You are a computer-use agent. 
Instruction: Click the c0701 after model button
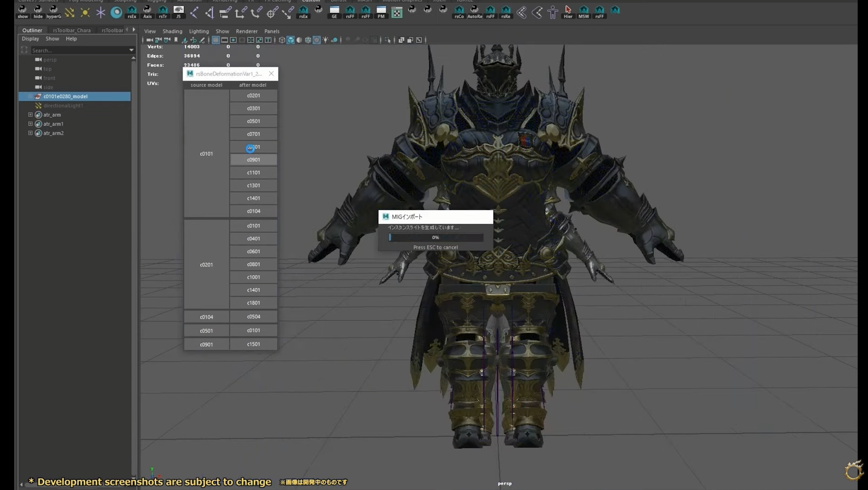point(253,134)
